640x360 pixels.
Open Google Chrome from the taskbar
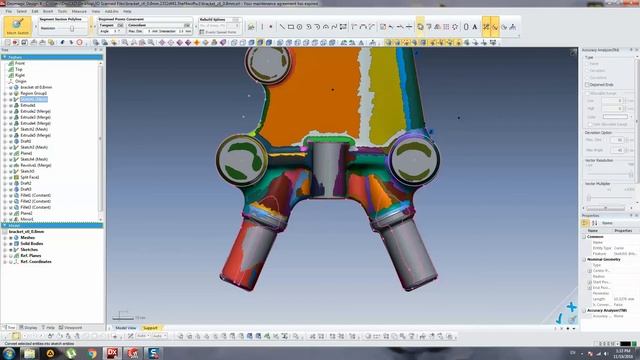(92, 353)
